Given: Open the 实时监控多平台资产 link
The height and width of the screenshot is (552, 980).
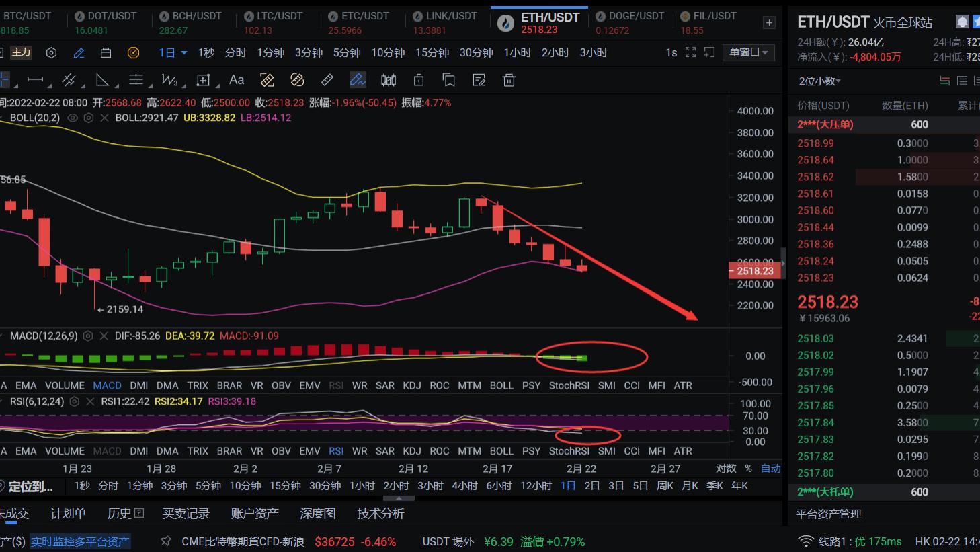Looking at the screenshot, I should (80, 541).
